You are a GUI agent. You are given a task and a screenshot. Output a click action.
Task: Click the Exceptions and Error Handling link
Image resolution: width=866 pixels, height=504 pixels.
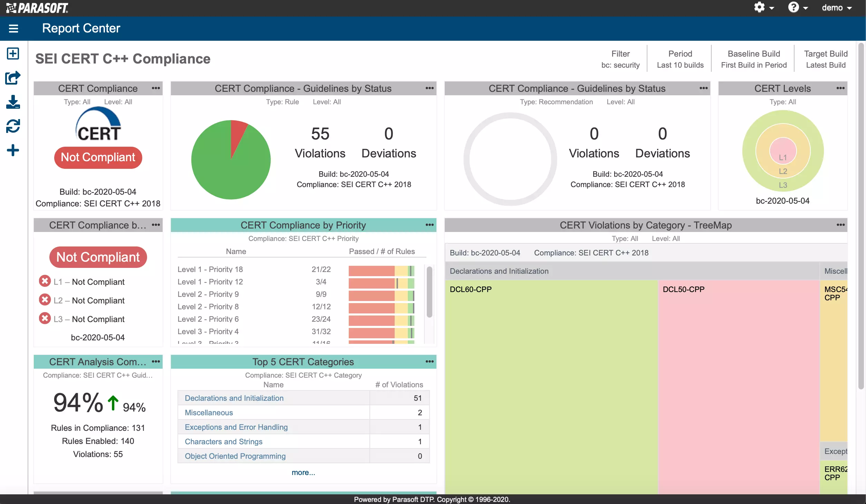(x=236, y=427)
